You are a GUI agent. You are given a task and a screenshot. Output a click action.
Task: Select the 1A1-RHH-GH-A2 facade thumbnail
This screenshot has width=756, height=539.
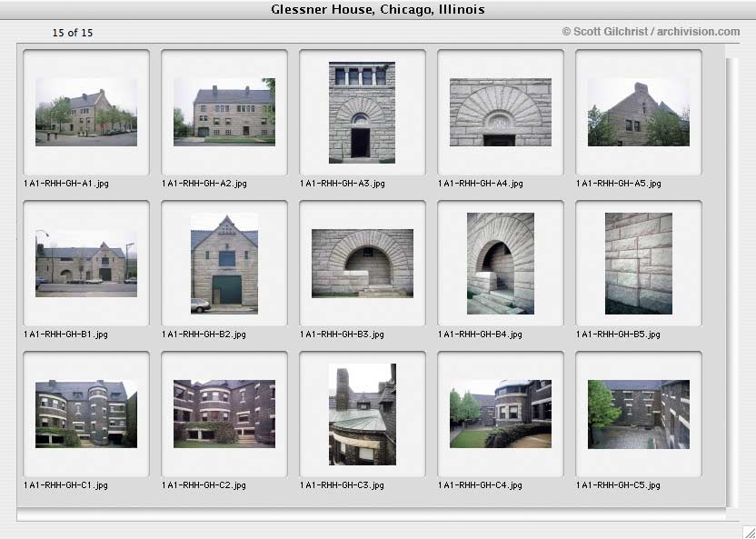point(224,113)
